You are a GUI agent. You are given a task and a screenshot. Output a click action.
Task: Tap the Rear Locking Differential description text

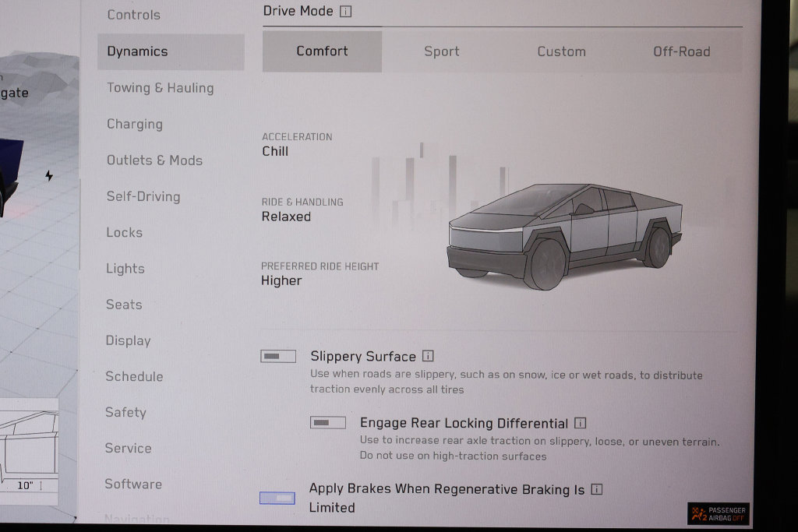(539, 449)
